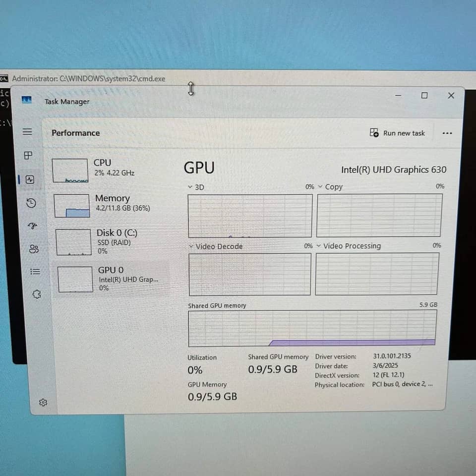Open the Services icon in sidebar

click(x=37, y=294)
